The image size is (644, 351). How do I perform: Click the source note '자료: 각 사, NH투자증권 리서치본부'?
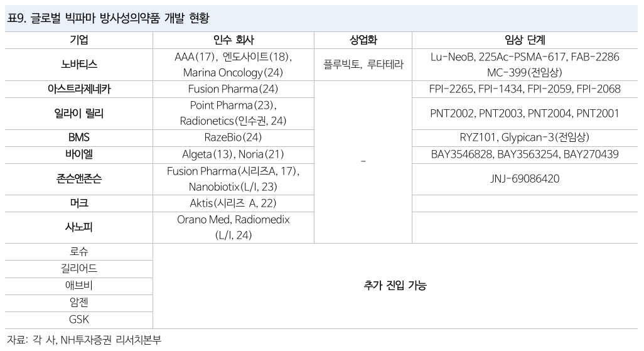[84, 340]
